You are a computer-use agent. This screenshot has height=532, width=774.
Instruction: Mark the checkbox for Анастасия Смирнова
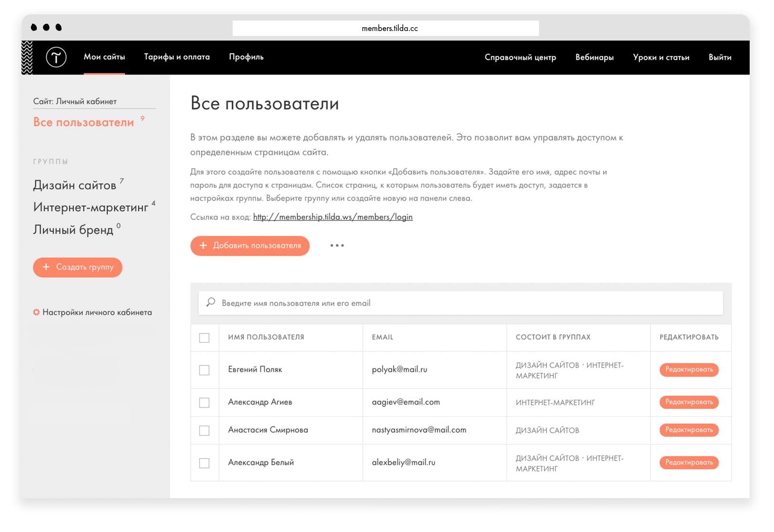click(x=204, y=430)
